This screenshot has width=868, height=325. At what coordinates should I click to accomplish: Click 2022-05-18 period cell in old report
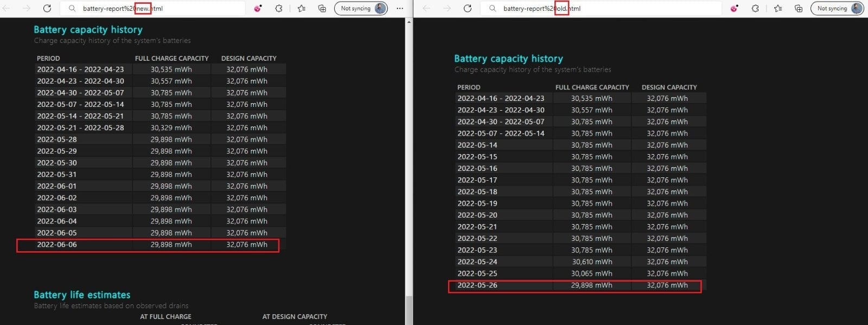point(477,192)
